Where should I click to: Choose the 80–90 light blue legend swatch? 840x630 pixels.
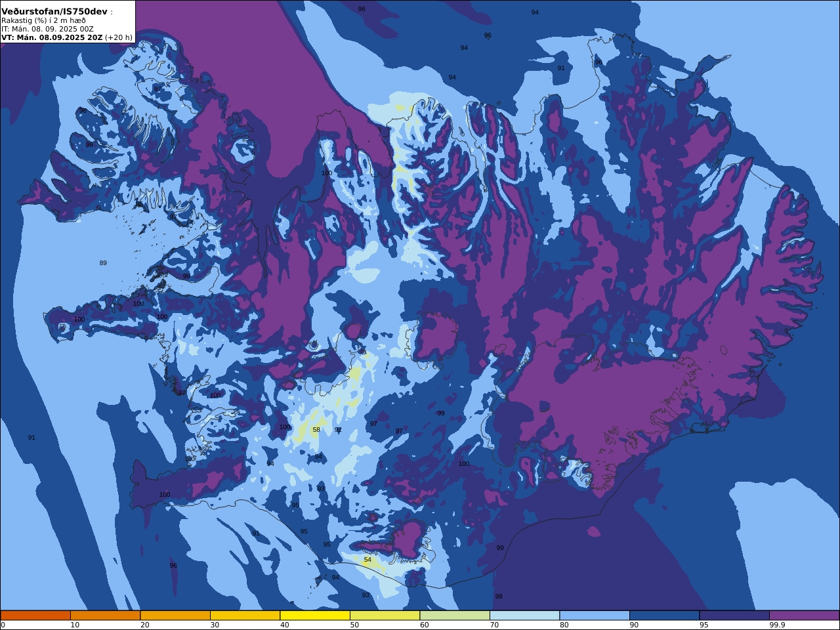tap(595, 616)
